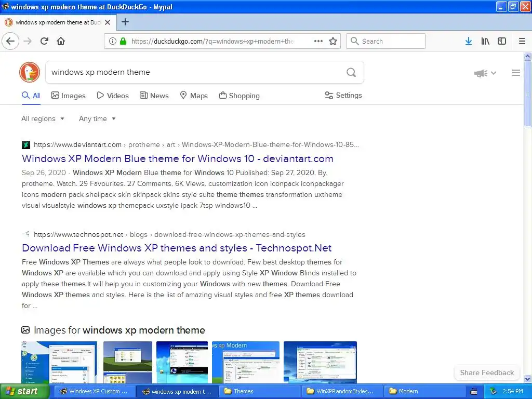
Task: Switch to News results tab
Action: [154, 96]
